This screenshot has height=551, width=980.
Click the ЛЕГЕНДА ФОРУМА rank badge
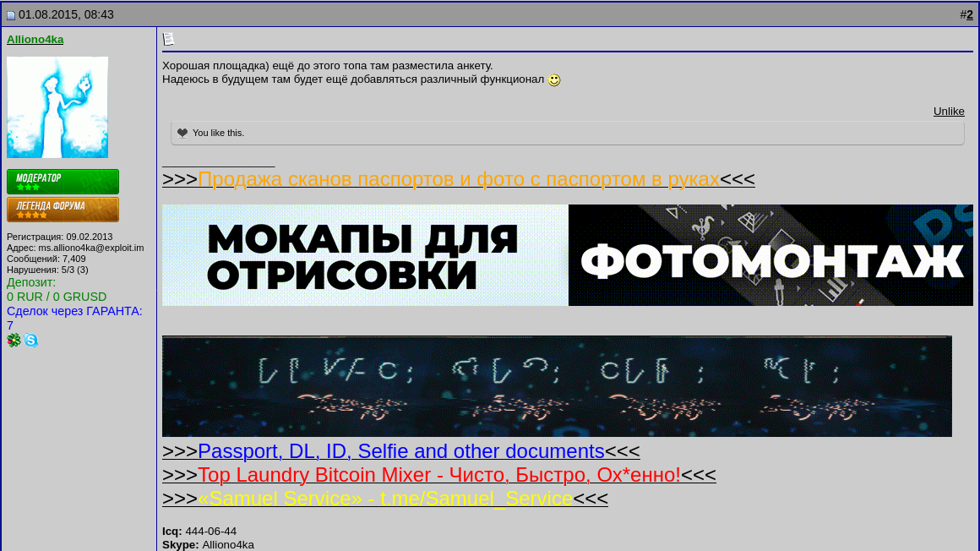[x=63, y=209]
